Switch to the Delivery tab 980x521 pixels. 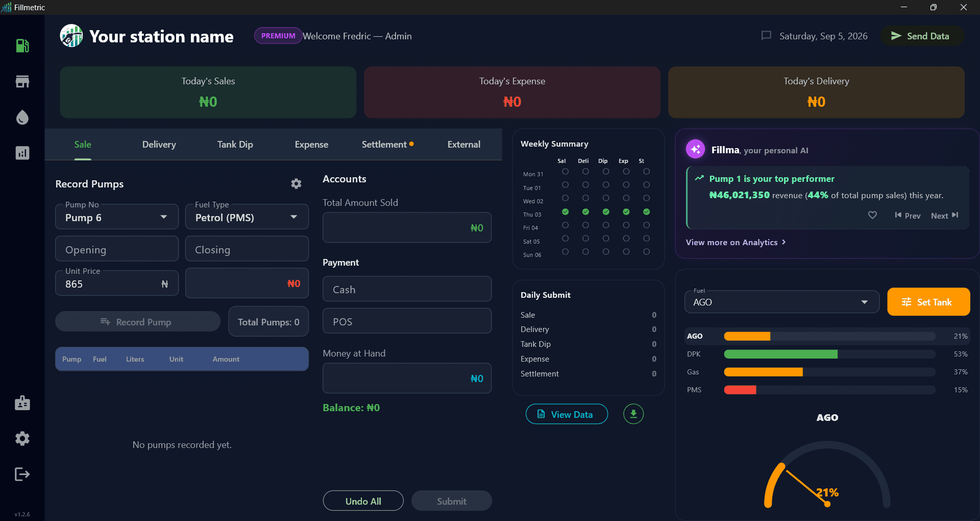pos(159,145)
